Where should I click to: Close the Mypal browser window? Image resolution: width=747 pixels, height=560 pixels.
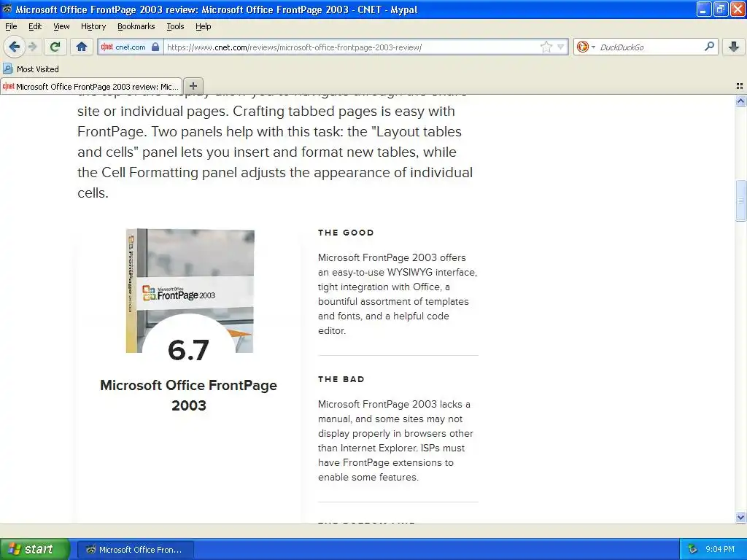coord(737,9)
